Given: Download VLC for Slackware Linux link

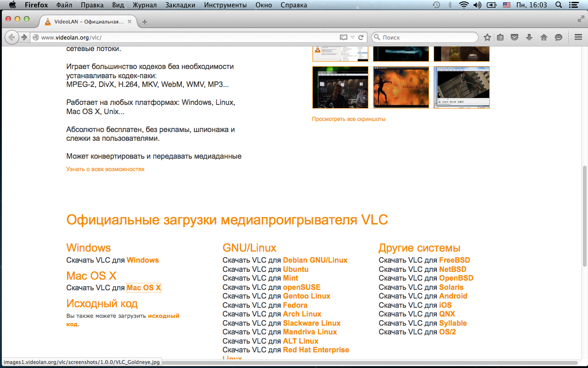Looking at the screenshot, I should coord(312,323).
